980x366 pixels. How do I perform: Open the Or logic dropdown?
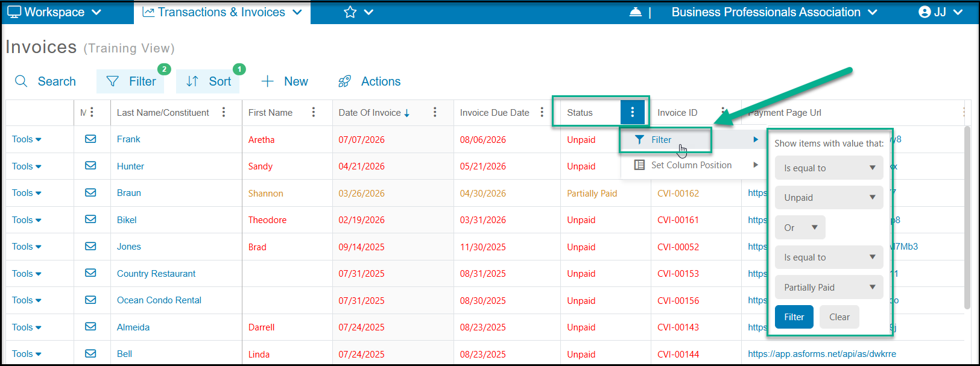tap(800, 227)
